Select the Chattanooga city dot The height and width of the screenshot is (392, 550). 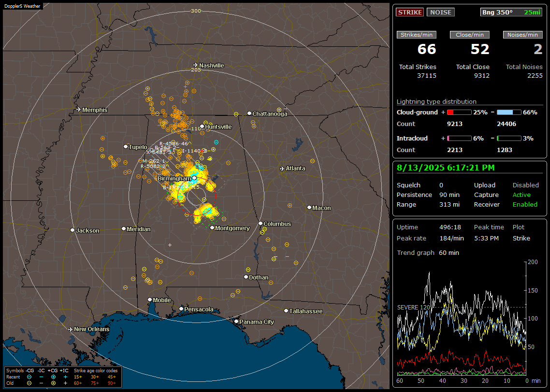(x=249, y=113)
